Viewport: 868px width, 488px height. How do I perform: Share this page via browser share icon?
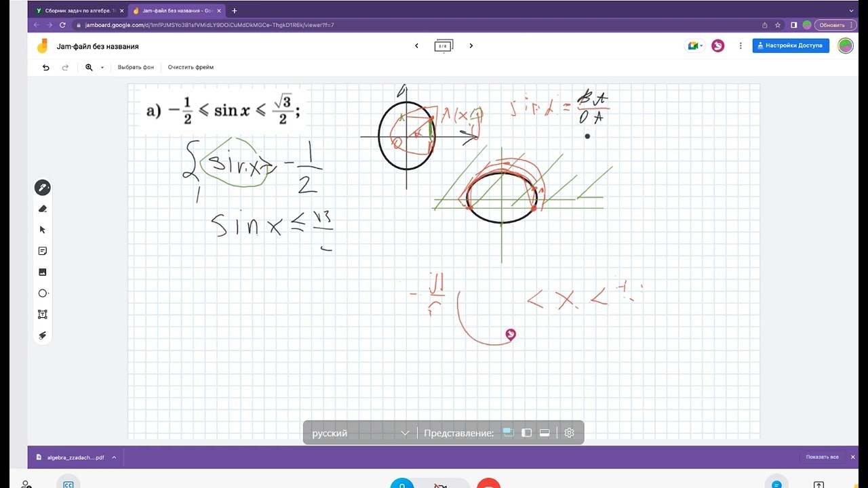point(765,25)
